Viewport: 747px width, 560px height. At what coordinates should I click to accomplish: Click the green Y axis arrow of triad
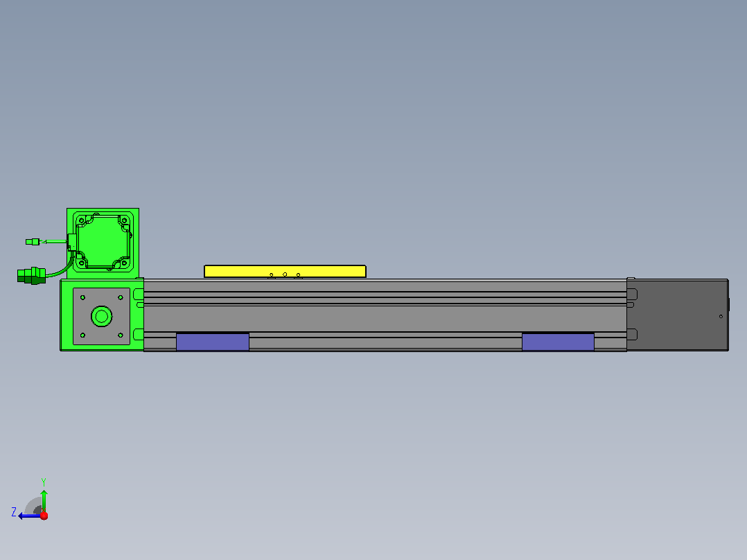tap(44, 499)
